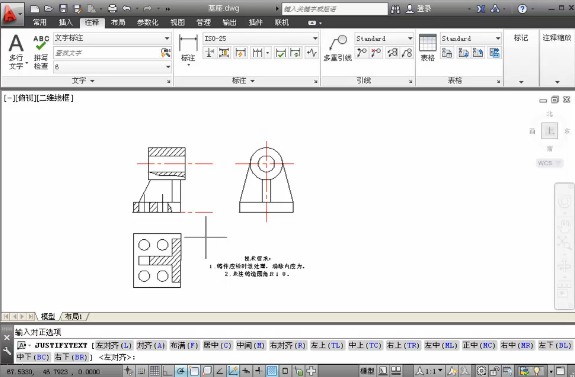Switch to the Insert (插入) ribbon tab
The height and width of the screenshot is (377, 575).
[x=66, y=22]
